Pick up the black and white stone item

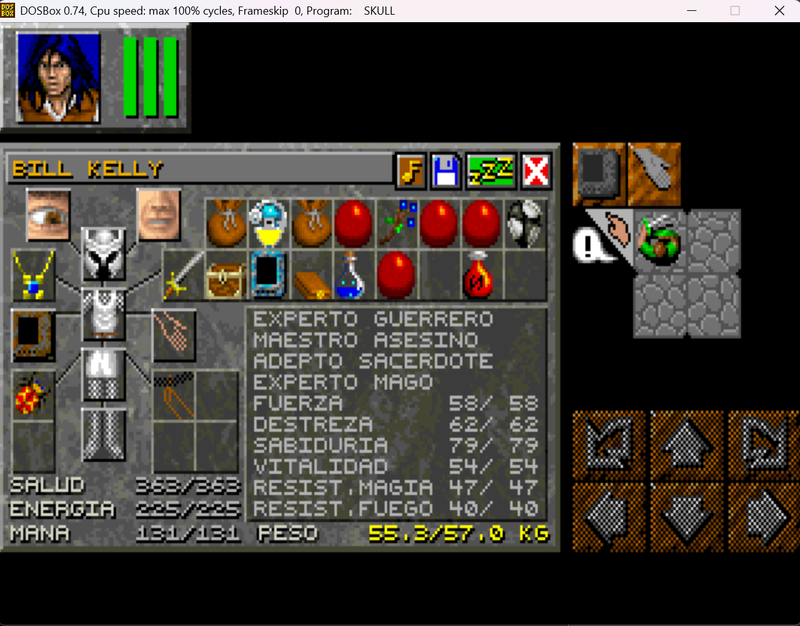click(526, 223)
